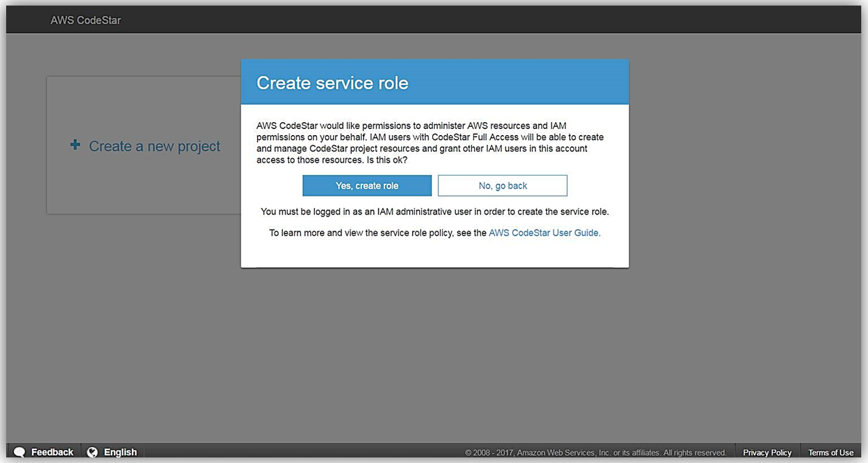Click the AWS CodeStar title in header
This screenshot has height=463, width=868.
tap(86, 20)
